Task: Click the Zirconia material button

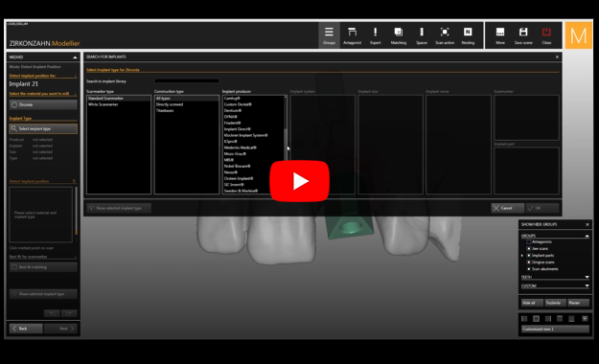Action: coord(43,104)
